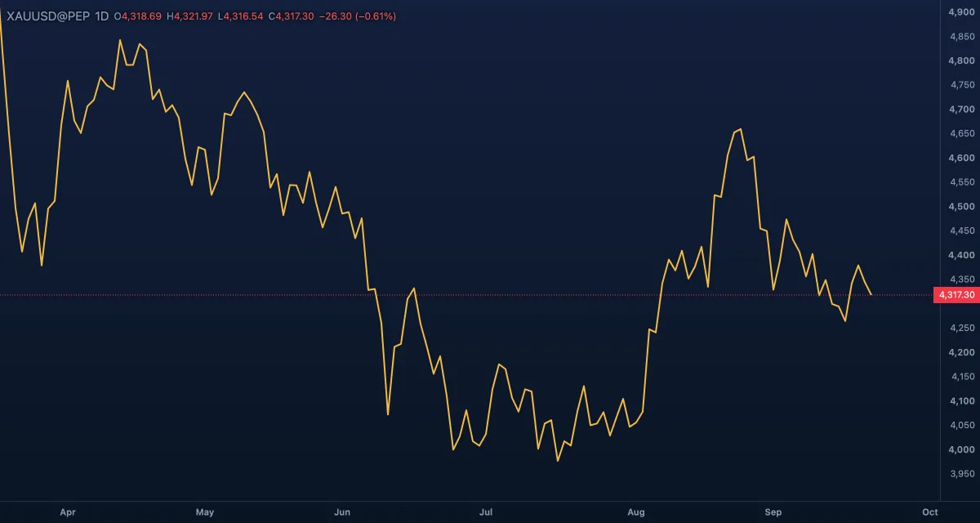Click the 3,950 price axis label
Screen dimensions: 980x523
point(961,474)
